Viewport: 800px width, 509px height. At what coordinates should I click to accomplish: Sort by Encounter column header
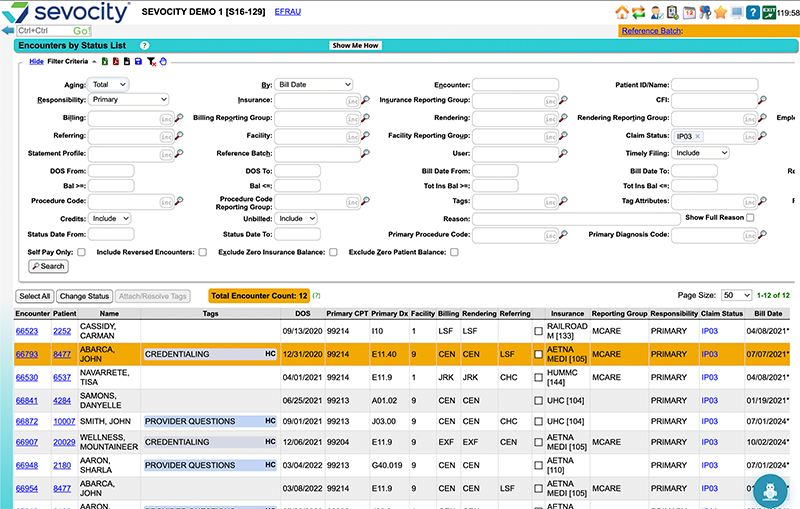32,314
